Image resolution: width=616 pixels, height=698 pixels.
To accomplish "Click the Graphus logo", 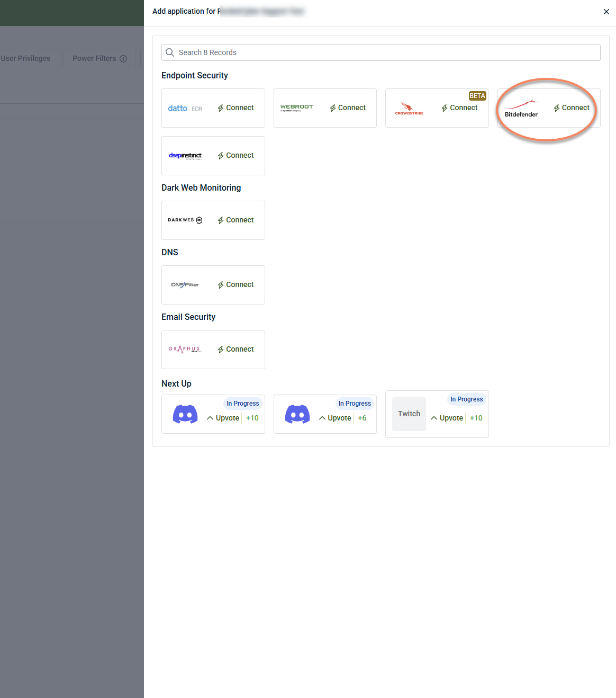I will [185, 350].
